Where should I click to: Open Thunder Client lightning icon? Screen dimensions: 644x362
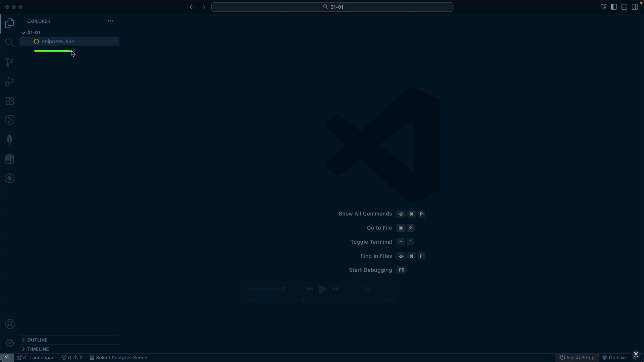click(10, 178)
